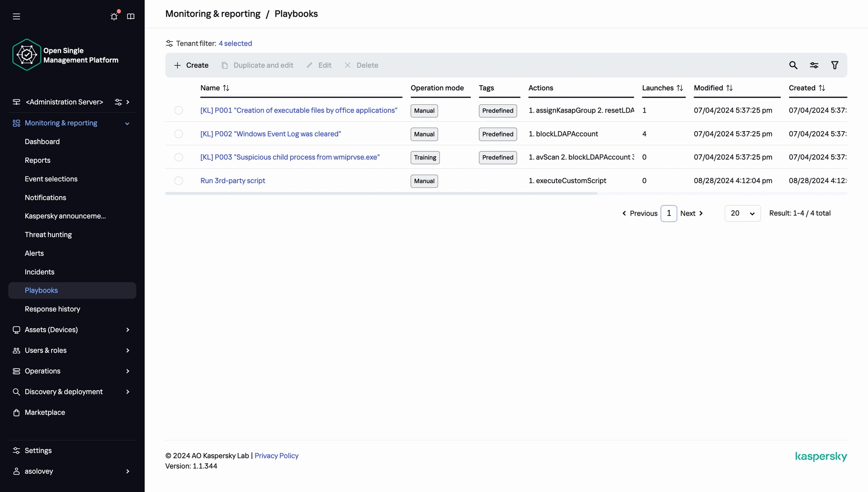Expand asolovey account chevron

coord(128,471)
